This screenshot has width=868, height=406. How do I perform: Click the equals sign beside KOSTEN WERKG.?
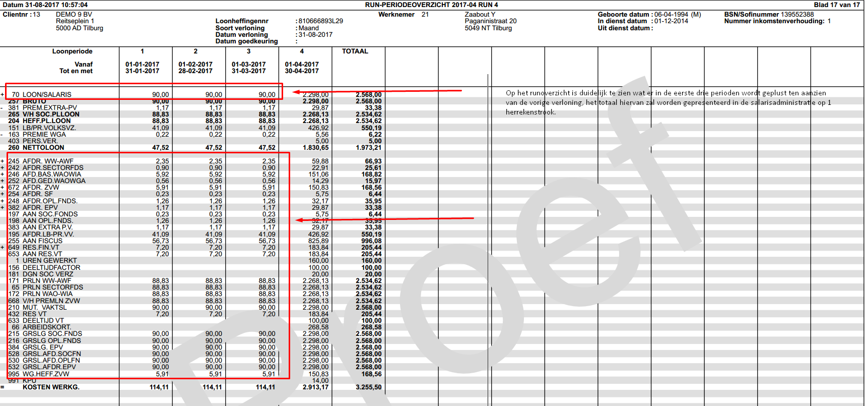click(x=3, y=387)
